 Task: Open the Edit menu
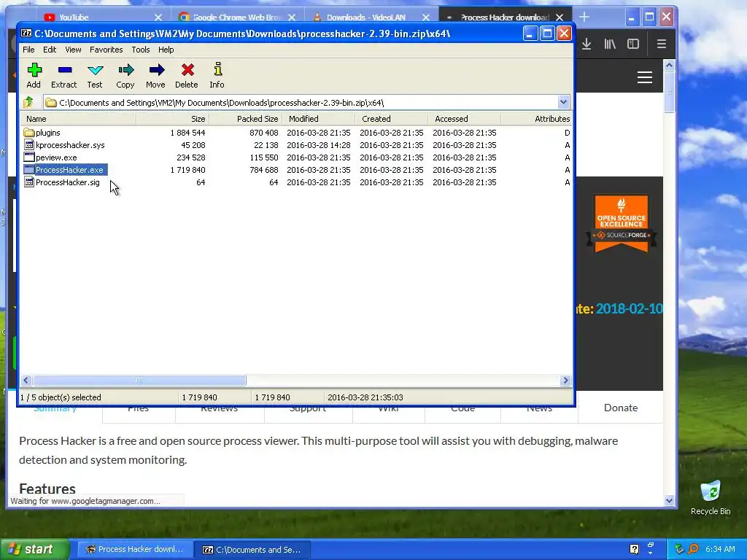pos(50,50)
